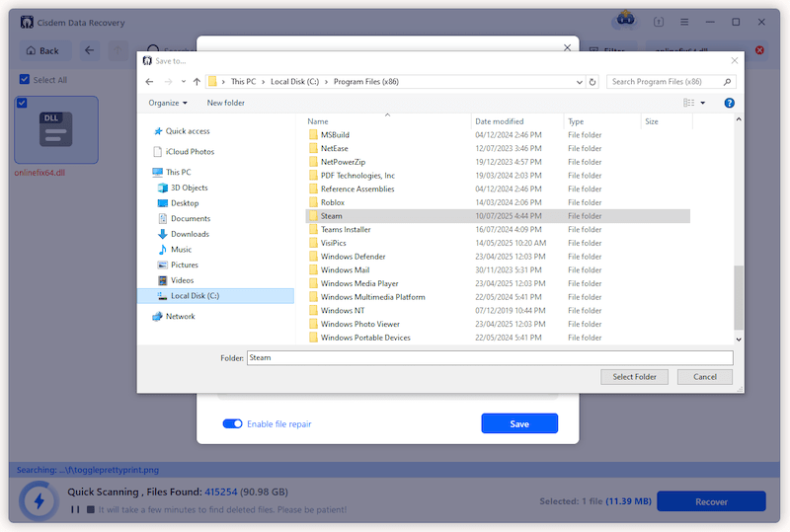Refresh the Program Files (x86) folder listing

pyautogui.click(x=592, y=82)
